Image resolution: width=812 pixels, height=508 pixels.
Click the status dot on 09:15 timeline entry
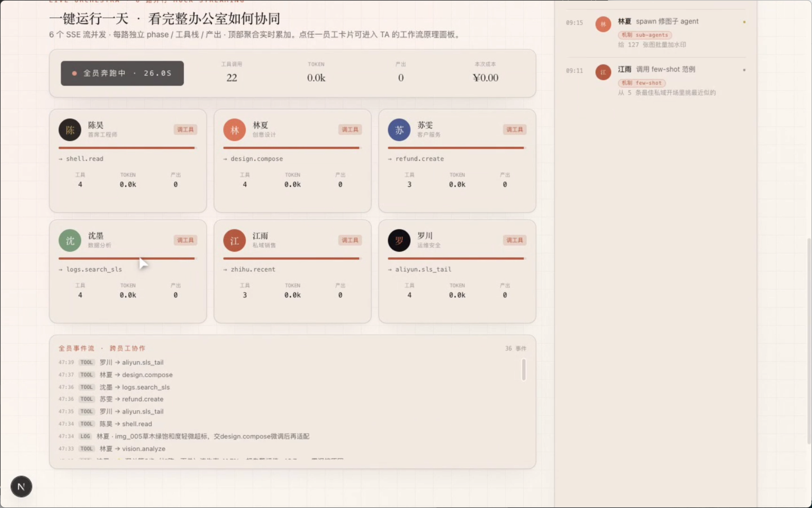click(744, 22)
